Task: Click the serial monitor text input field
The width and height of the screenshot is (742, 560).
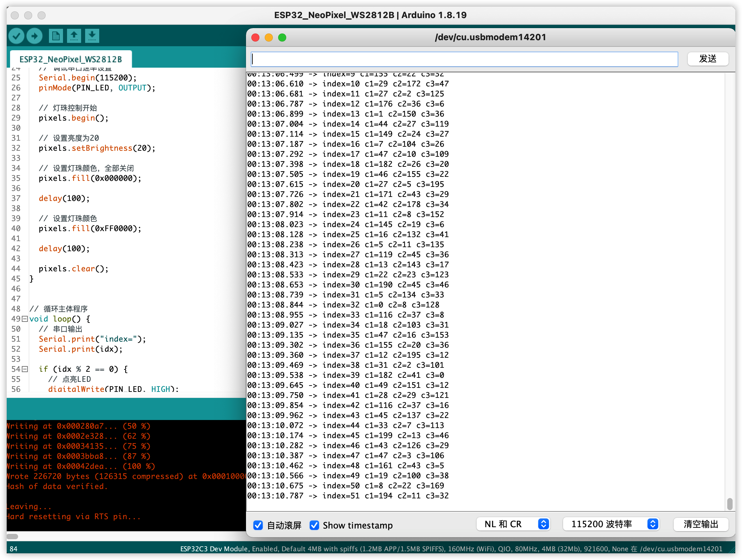Action: (464, 59)
